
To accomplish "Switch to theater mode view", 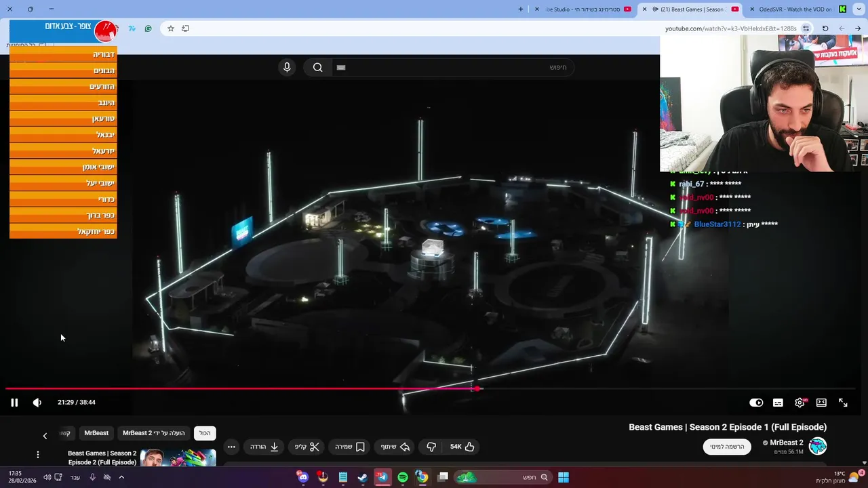I will pyautogui.click(x=821, y=403).
